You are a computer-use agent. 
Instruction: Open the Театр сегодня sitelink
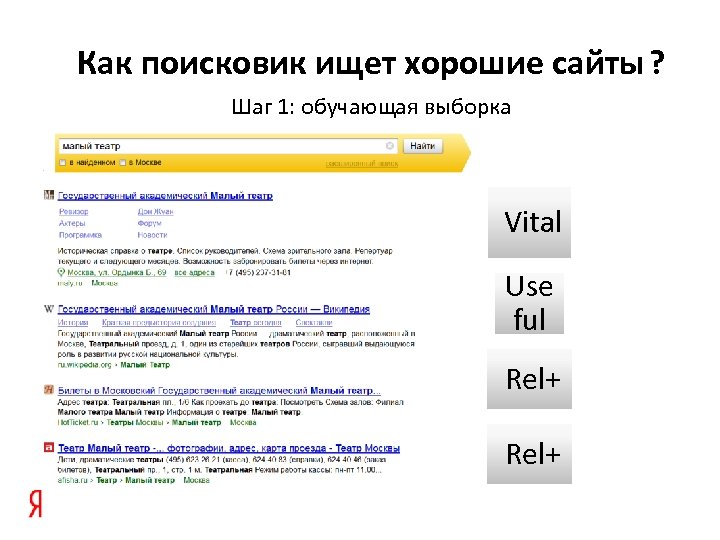[255, 322]
